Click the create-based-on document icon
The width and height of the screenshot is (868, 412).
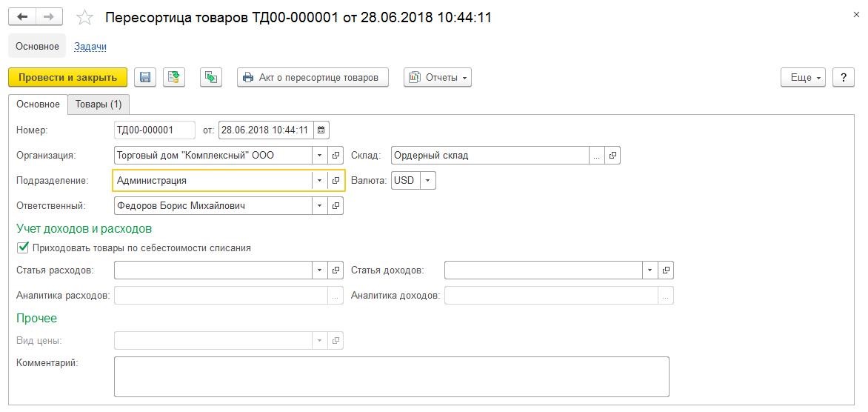pos(211,78)
